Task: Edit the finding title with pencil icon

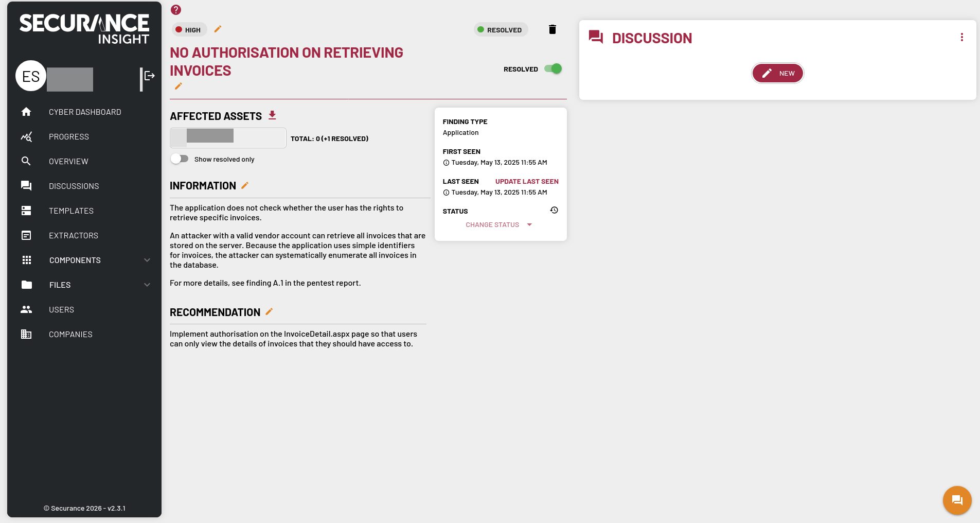Action: pos(179,86)
